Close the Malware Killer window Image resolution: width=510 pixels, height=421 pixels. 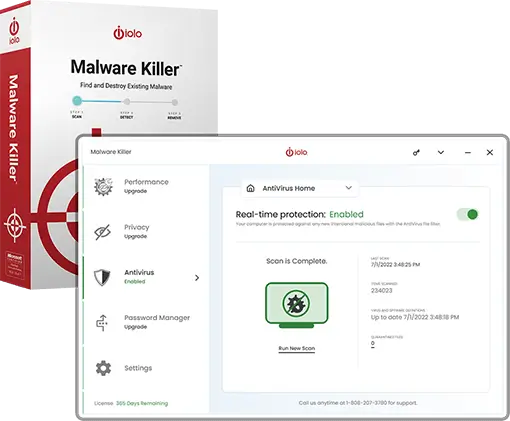click(490, 152)
